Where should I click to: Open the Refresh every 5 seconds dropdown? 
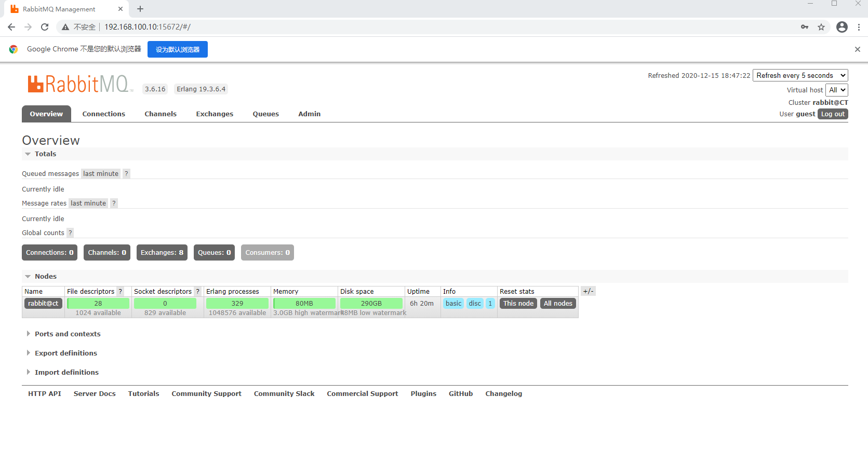click(x=800, y=75)
